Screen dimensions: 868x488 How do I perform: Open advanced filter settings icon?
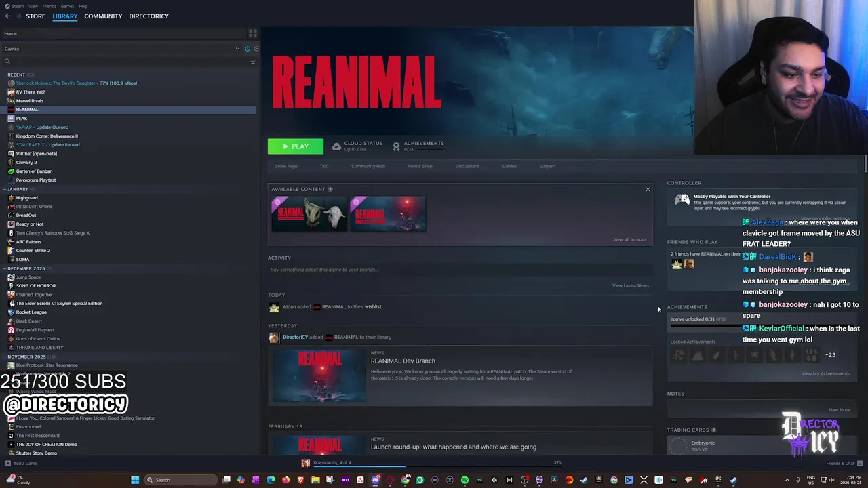[x=253, y=62]
